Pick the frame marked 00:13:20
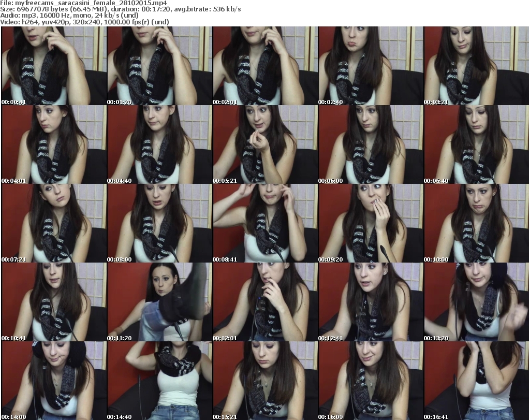 476,302
